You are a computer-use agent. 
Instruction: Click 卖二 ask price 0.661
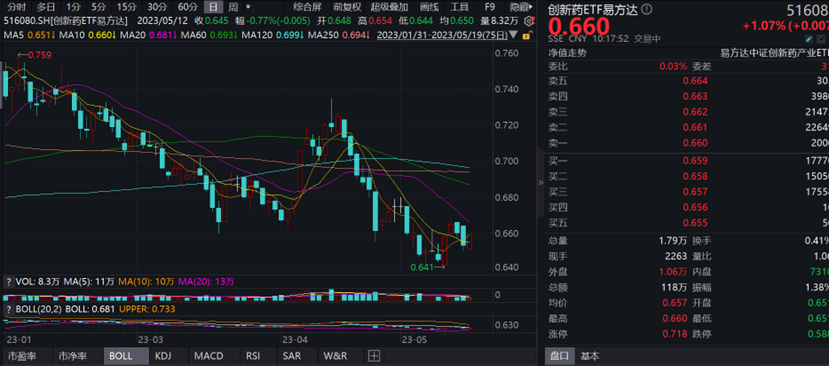point(695,127)
